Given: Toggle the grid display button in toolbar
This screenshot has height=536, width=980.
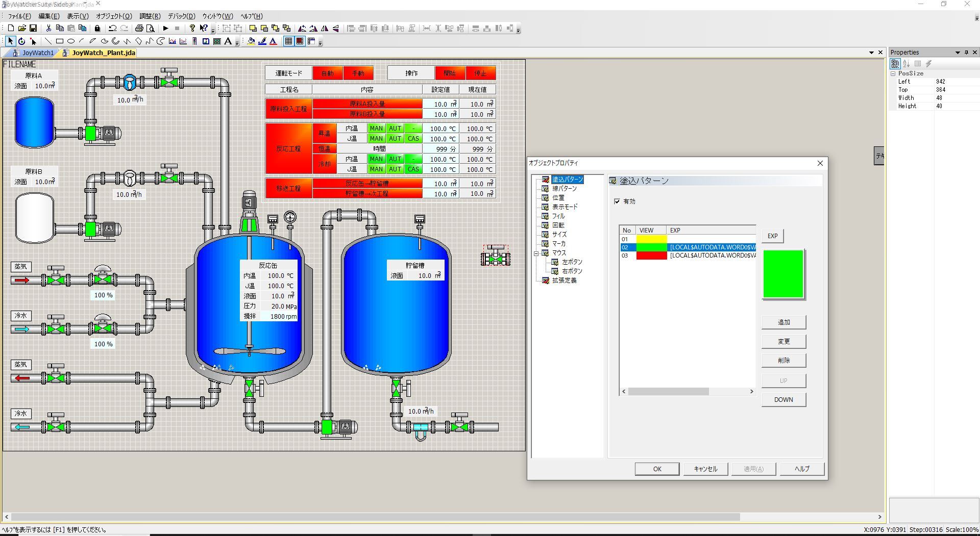Looking at the screenshot, I should point(288,41).
